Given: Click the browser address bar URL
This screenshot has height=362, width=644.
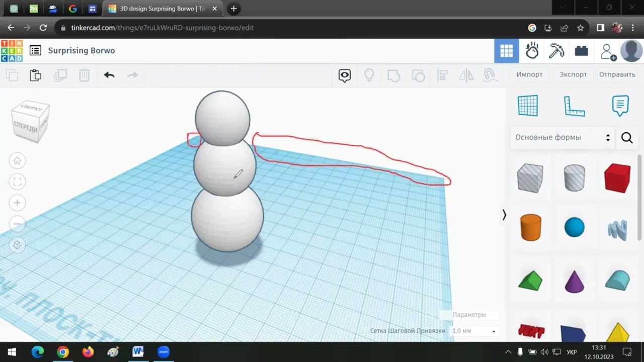Looking at the screenshot, I should (x=162, y=28).
